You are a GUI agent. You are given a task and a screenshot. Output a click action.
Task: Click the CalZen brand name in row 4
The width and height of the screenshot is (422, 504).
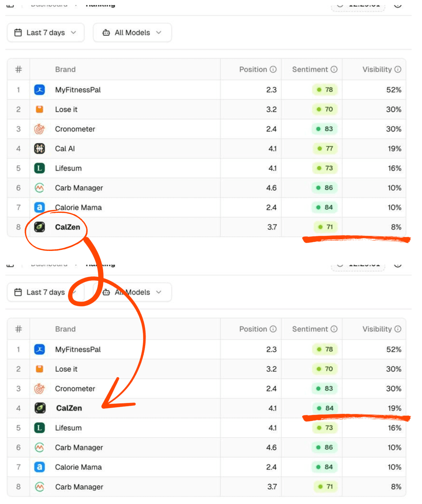pyautogui.click(x=69, y=408)
